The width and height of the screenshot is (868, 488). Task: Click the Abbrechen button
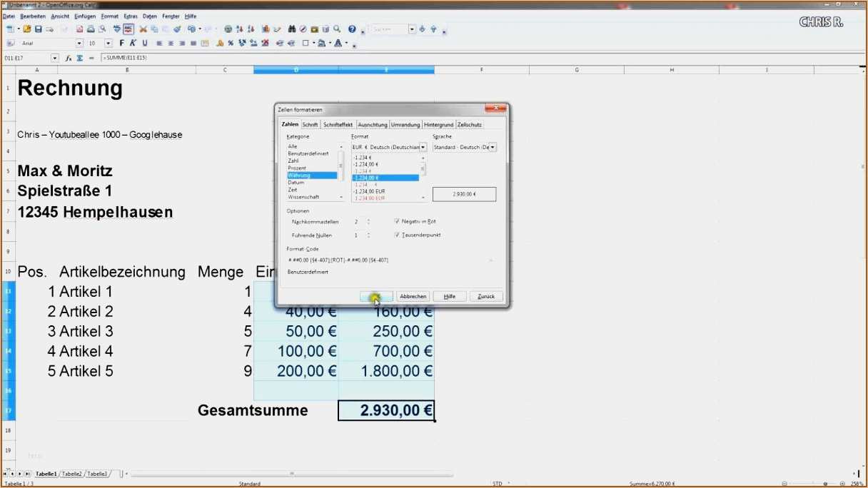tap(413, 296)
